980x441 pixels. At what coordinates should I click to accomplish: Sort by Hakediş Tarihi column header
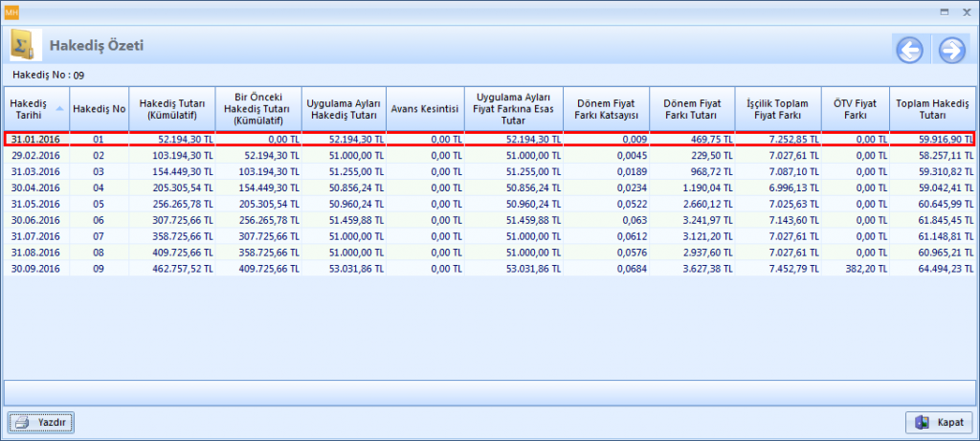pyautogui.click(x=31, y=108)
